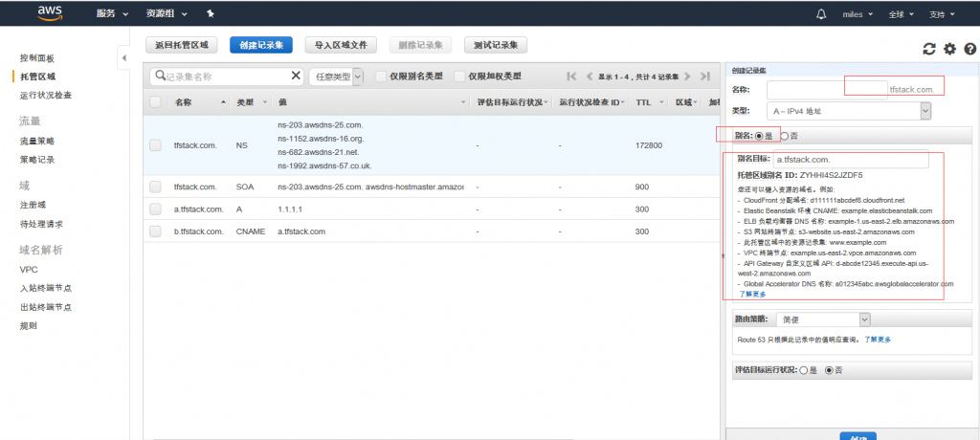Select 否 for 评估目标运行状况

tap(830, 370)
